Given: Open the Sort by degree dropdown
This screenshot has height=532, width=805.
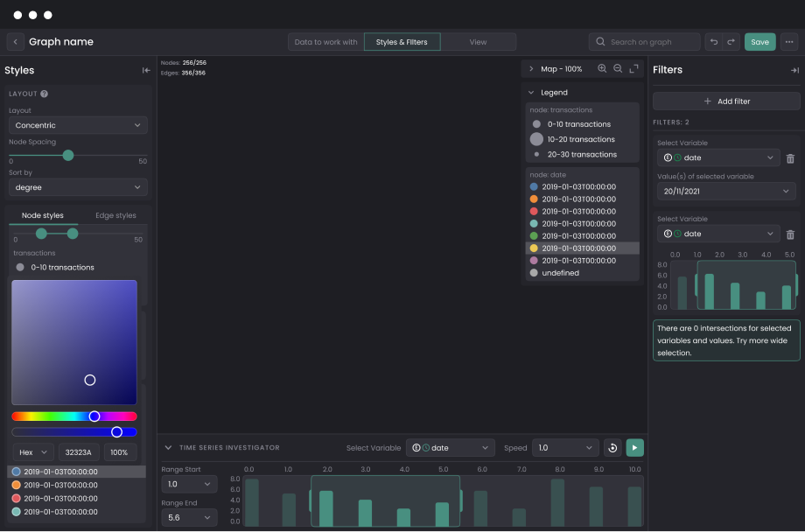Looking at the screenshot, I should (78, 187).
